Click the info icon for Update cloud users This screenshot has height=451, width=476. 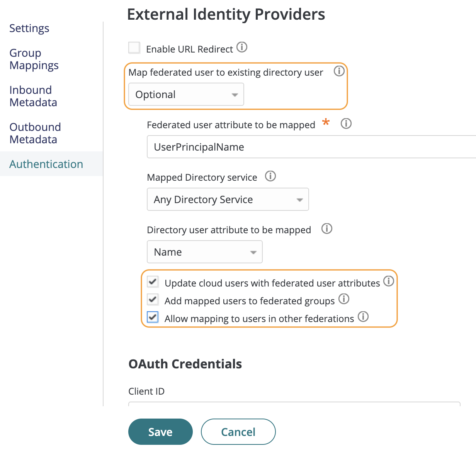click(x=389, y=281)
